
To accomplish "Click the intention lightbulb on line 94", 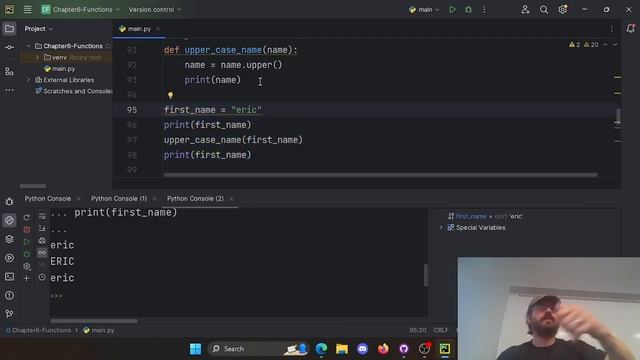I will 170,95.
